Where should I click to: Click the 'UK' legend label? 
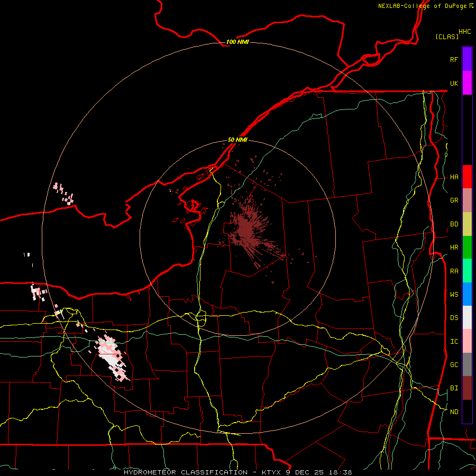pos(454,83)
